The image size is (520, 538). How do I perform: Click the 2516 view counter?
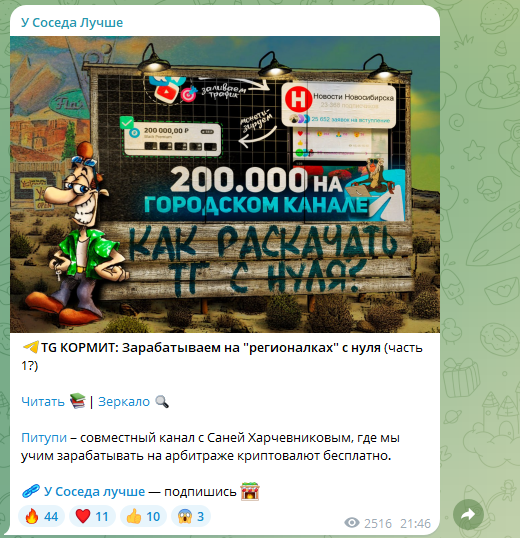(x=378, y=524)
